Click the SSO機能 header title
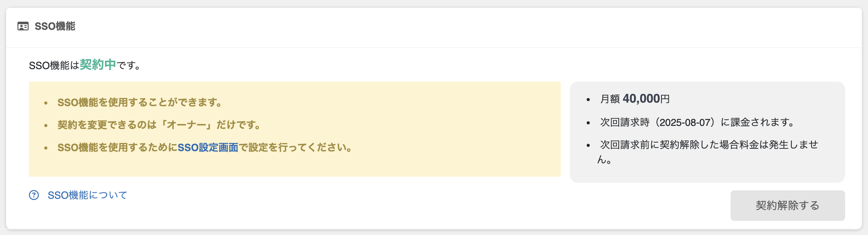Viewport: 868px width, 235px height. (x=55, y=26)
